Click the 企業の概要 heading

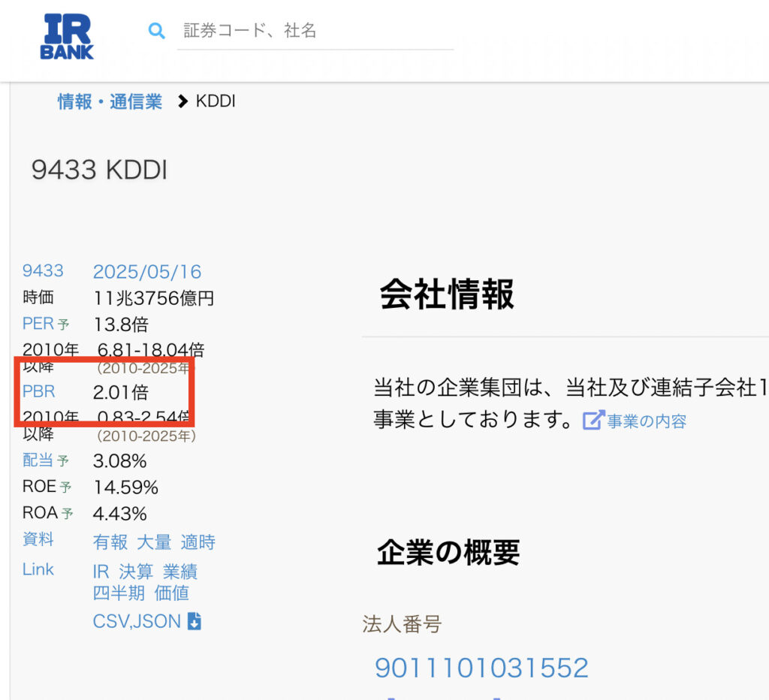[x=449, y=552]
